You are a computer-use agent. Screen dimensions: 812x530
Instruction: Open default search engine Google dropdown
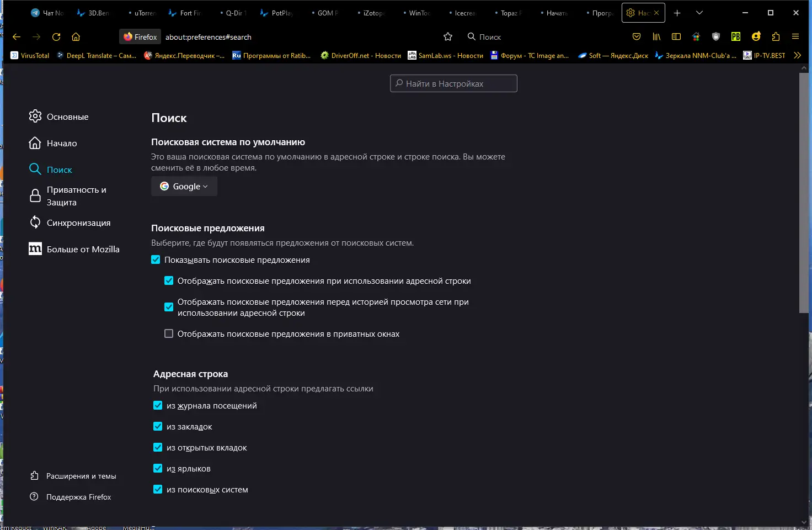184,186
